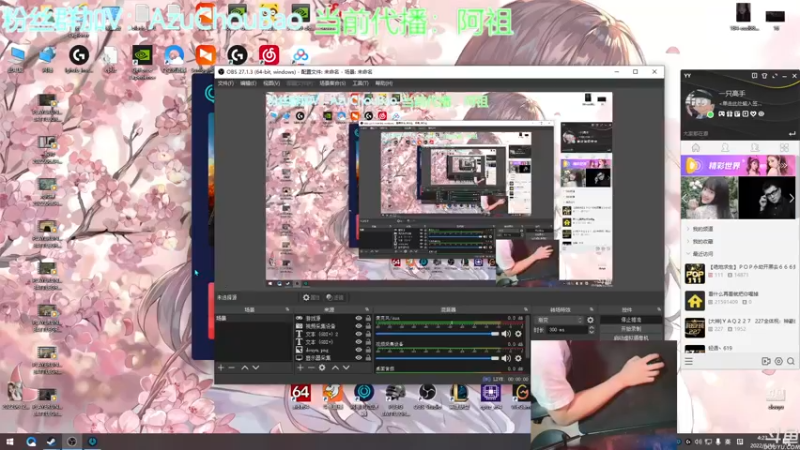
Task: Open 精彩世界 banner in YY
Action: (x=738, y=165)
